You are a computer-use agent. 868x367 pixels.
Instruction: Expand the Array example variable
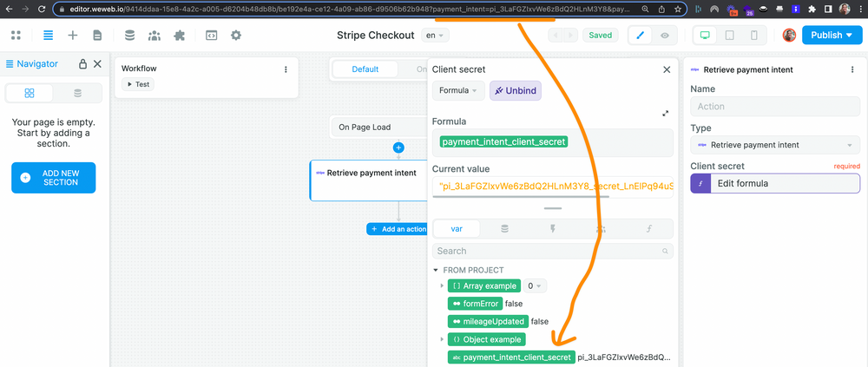point(442,285)
